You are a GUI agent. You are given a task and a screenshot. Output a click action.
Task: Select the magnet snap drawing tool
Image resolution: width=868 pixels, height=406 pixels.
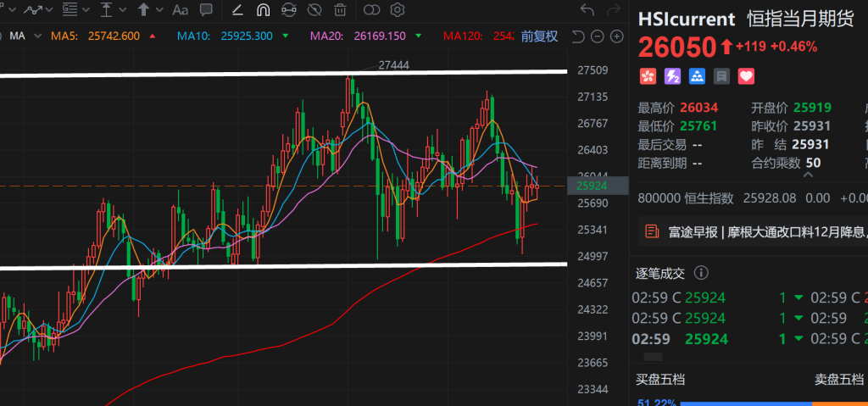tap(264, 10)
